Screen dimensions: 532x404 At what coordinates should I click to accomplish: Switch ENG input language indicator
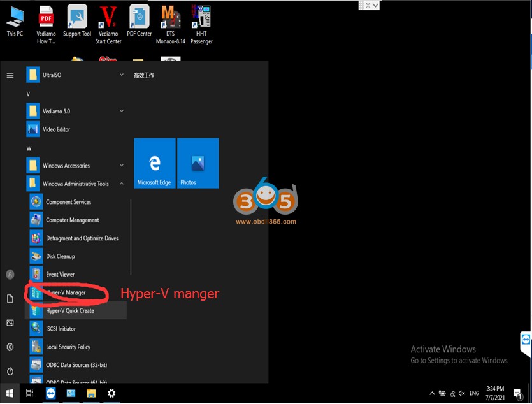474,393
